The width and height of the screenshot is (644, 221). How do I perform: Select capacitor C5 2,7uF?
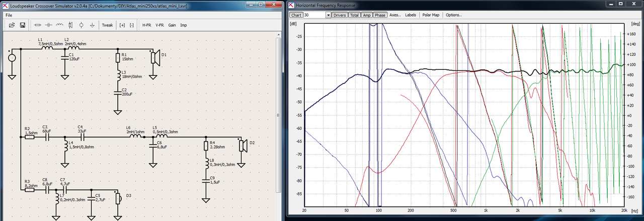(x=91, y=199)
